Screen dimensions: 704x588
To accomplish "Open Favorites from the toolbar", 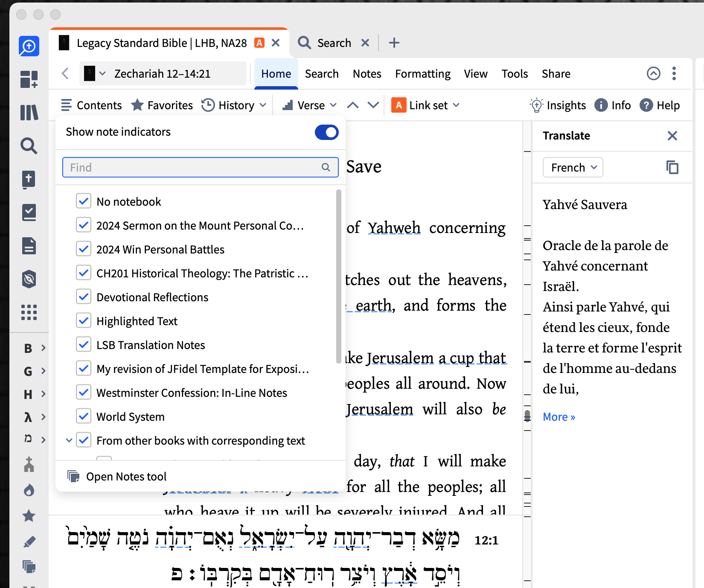I will [x=162, y=105].
